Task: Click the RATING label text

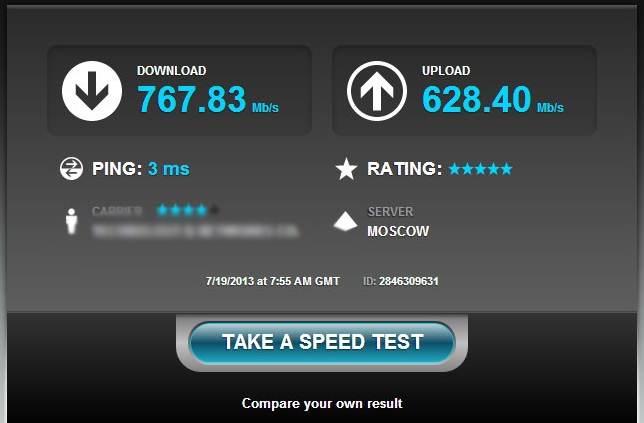Action: (405, 169)
